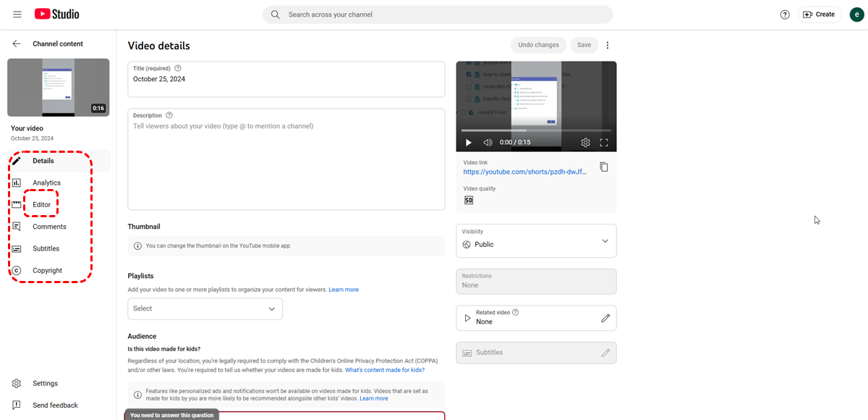The image size is (868, 420).
Task: Click the Create button
Action: [x=820, y=14]
